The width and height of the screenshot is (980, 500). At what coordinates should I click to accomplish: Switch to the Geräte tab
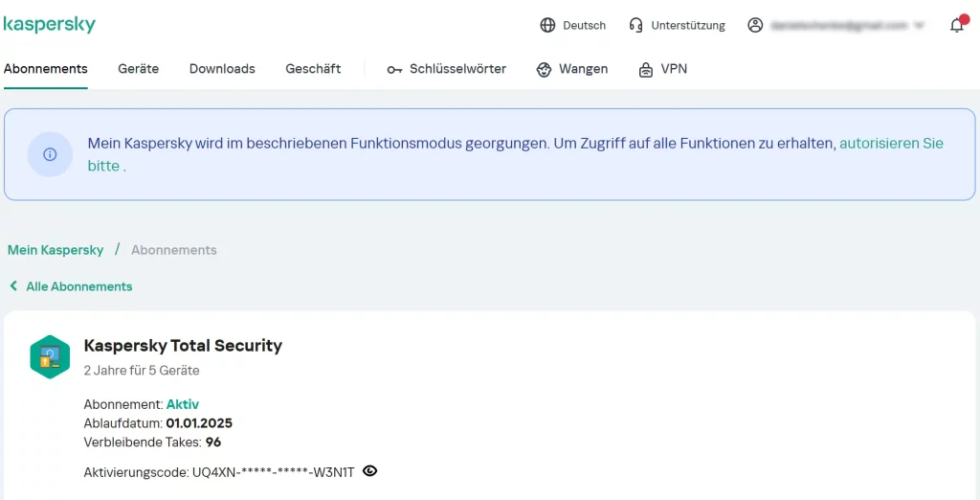coord(139,69)
